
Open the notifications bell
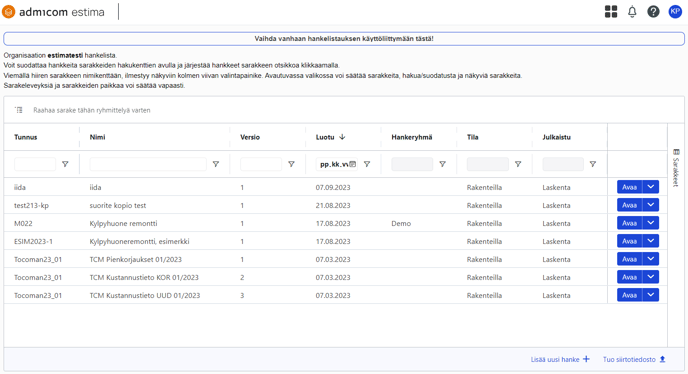pyautogui.click(x=632, y=12)
